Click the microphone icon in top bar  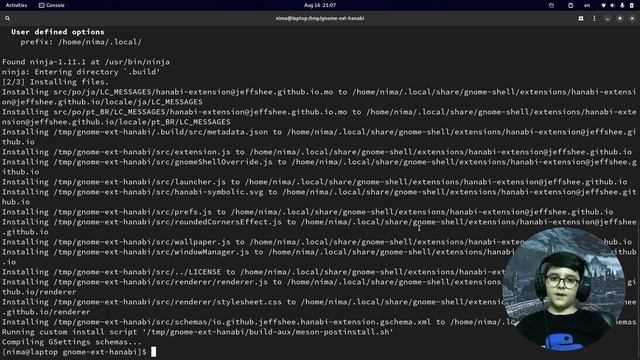pyautogui.click(x=622, y=5)
